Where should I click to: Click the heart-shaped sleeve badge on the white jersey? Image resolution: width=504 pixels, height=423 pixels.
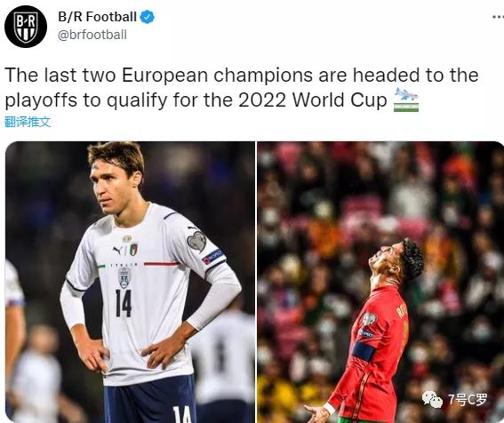click(x=196, y=241)
